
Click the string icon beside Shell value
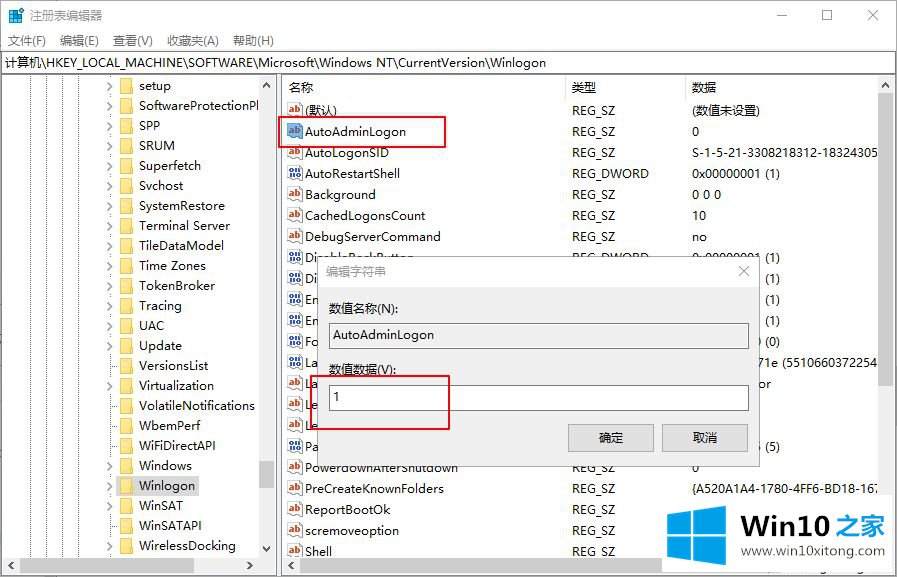tap(295, 551)
